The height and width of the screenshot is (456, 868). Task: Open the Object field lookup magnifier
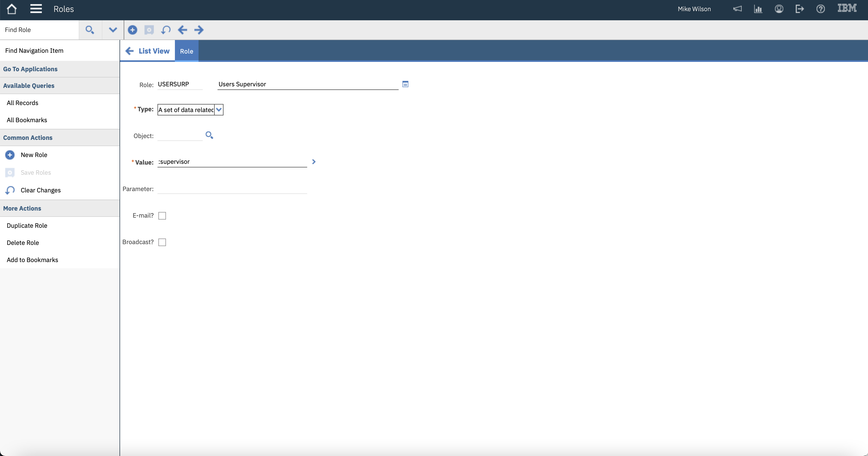coord(209,135)
